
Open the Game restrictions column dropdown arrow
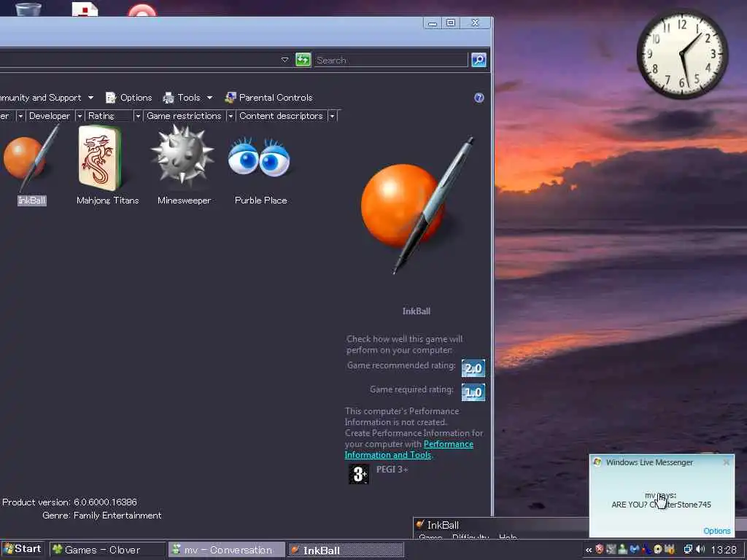[230, 116]
